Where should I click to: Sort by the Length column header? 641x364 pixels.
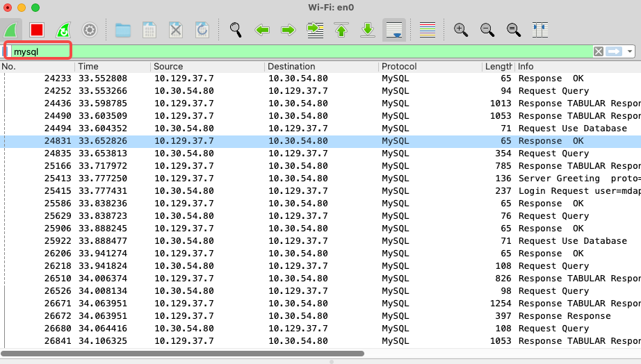[x=498, y=66]
